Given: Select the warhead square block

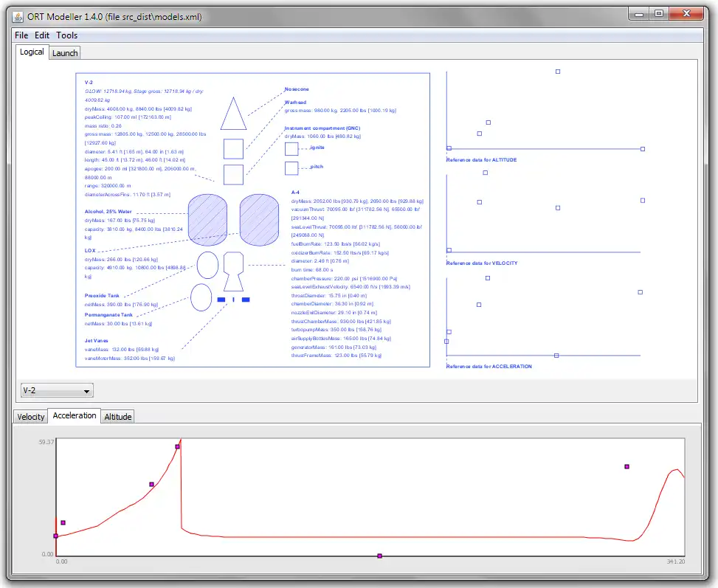Looking at the screenshot, I should click(233, 149).
